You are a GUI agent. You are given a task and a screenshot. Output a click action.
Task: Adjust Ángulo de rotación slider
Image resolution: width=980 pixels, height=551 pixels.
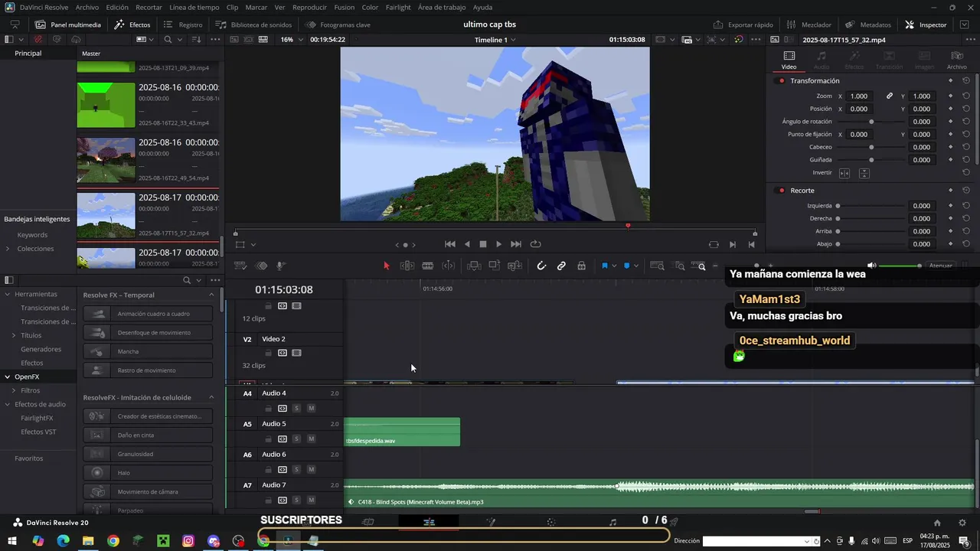871,122
